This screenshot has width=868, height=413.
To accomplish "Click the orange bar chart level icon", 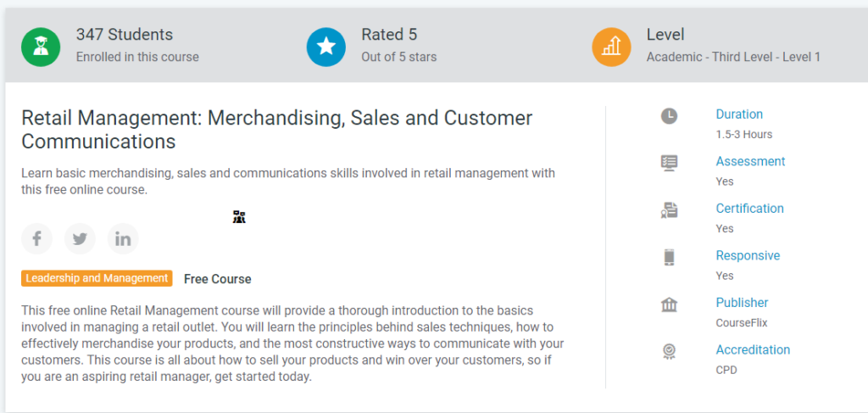I will pos(612,47).
